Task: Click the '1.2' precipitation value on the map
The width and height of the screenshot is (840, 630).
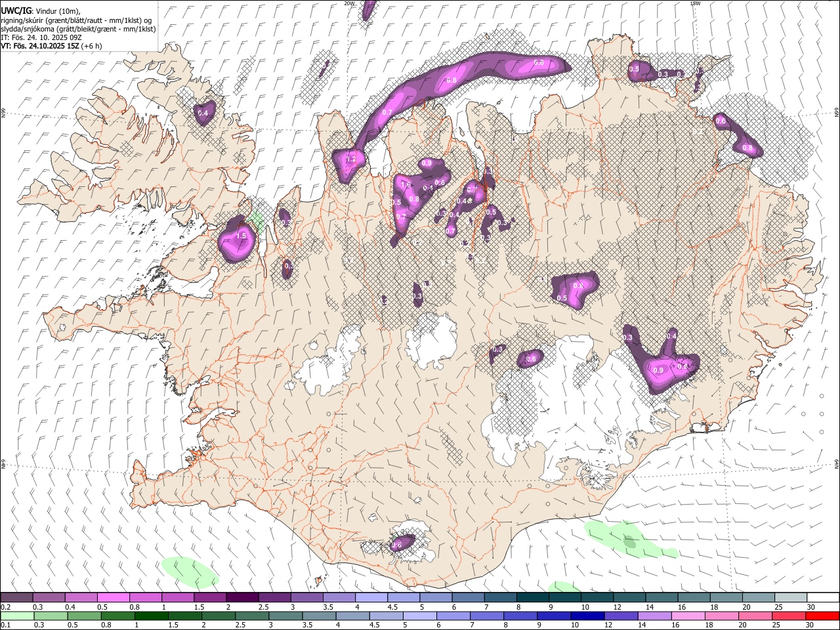Action: pos(350,159)
